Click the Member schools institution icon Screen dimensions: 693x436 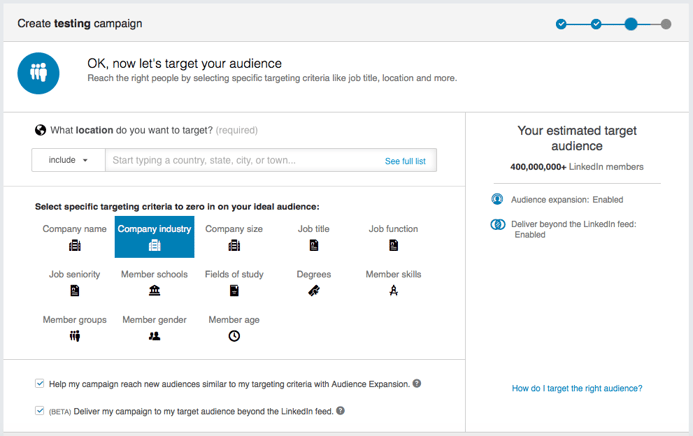(x=154, y=291)
